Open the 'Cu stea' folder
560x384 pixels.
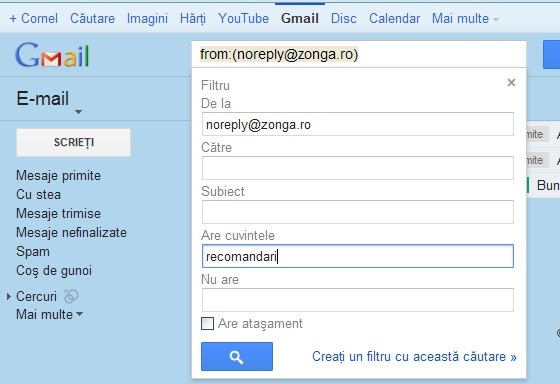[39, 194]
